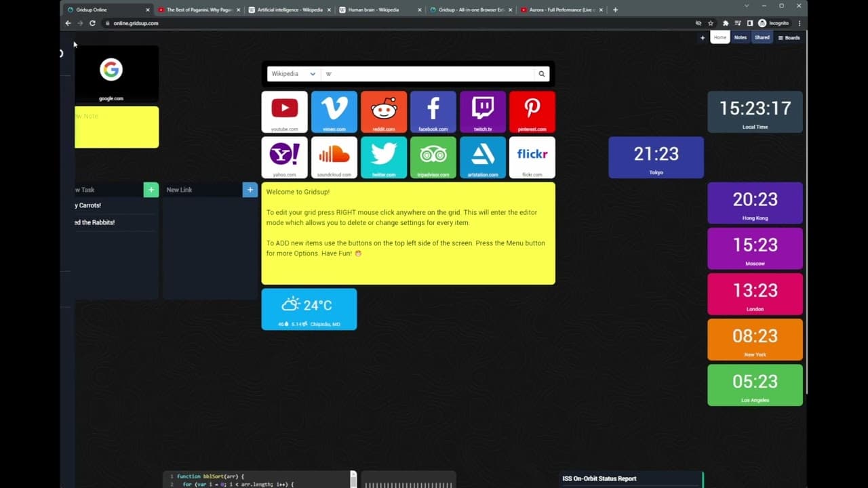The image size is (868, 488).
Task: Click the Moscow clock widget
Action: pos(755,248)
